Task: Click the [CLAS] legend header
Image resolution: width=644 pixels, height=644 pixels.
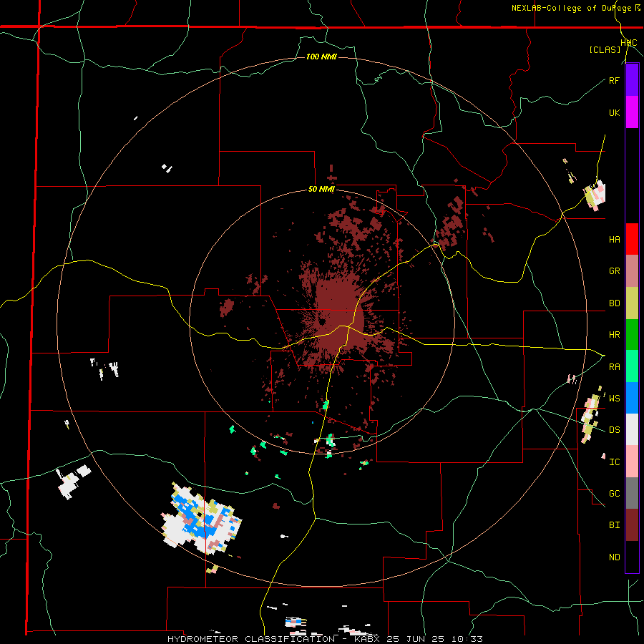Action: [605, 50]
